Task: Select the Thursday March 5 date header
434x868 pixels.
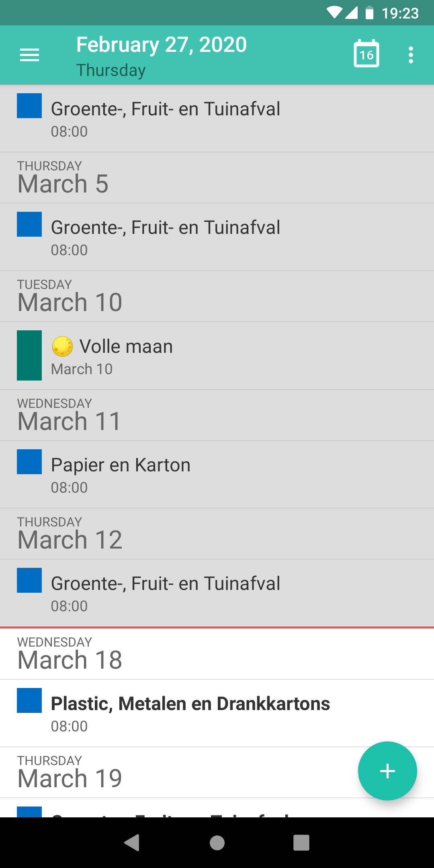Action: 63,178
